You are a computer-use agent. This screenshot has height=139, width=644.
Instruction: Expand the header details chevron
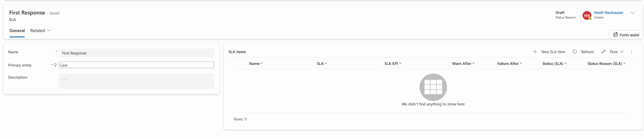[x=632, y=13]
